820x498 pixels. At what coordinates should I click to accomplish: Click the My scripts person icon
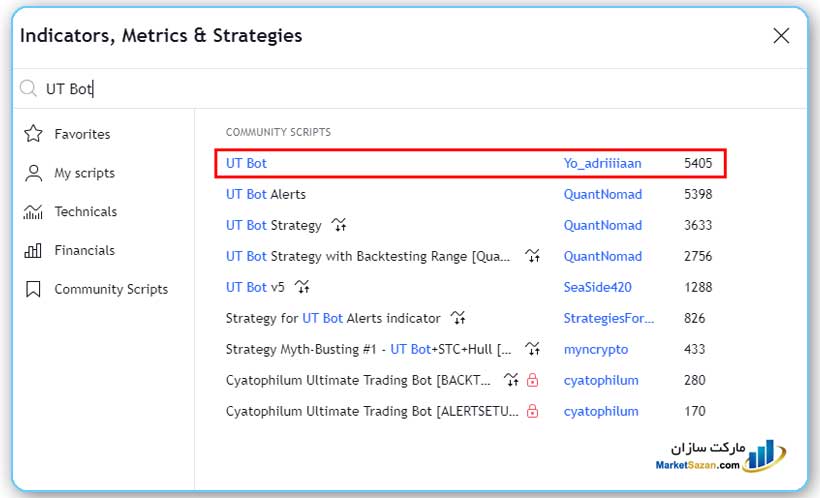coord(33,173)
